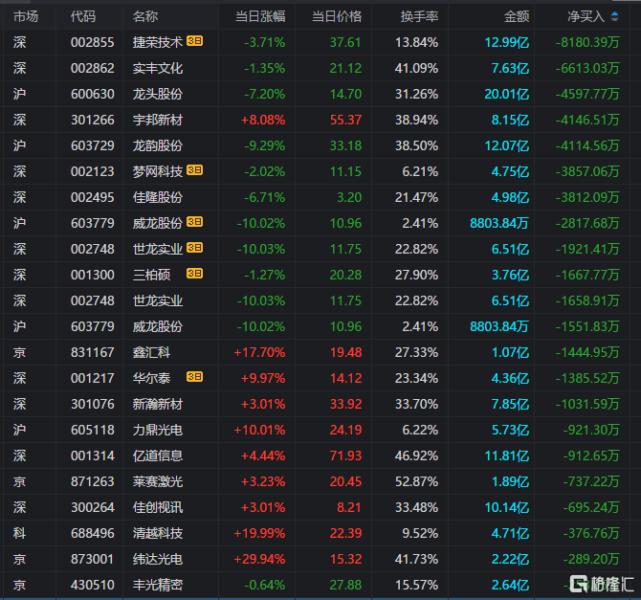Sort by the 当日涨幅 column header
Screen dimensions: 641x600
click(260, 17)
